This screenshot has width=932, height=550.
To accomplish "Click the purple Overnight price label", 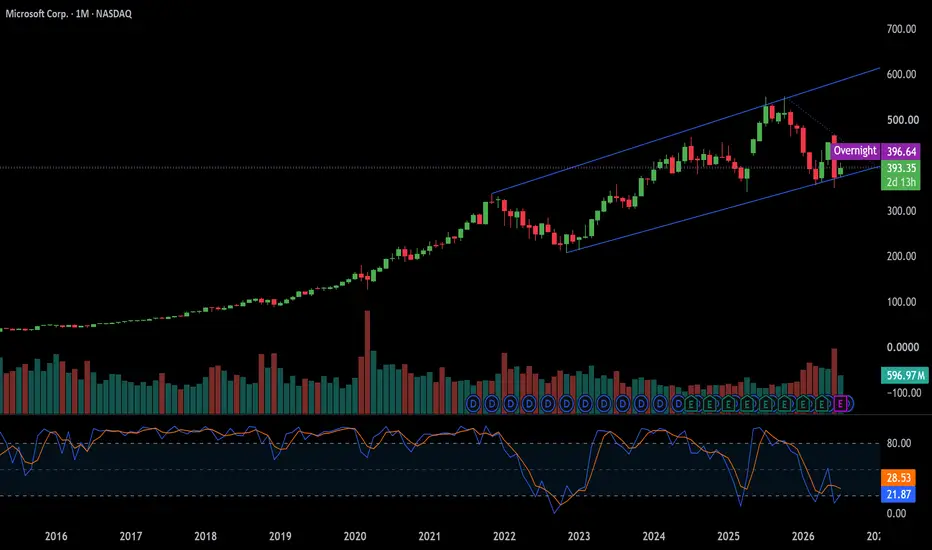I will (x=855, y=151).
